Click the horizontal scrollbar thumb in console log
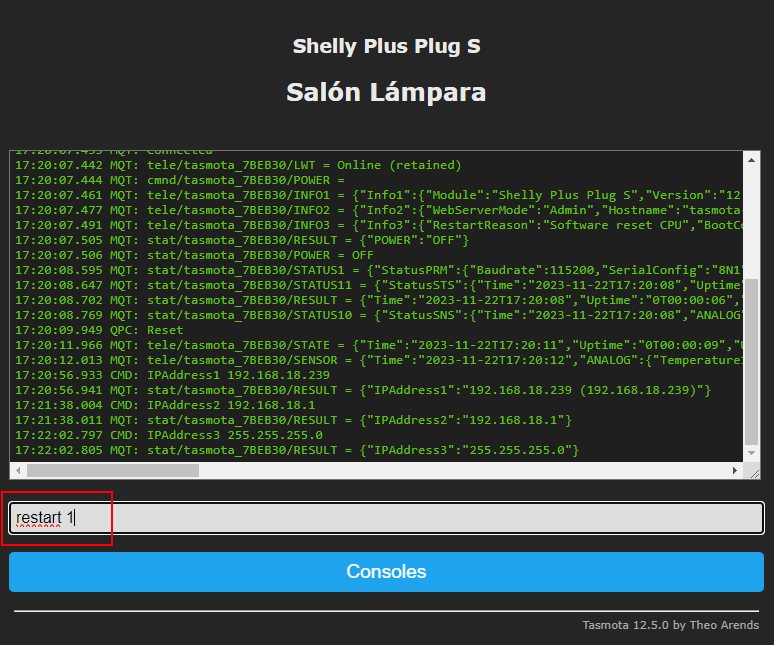The image size is (774, 645). 112,470
